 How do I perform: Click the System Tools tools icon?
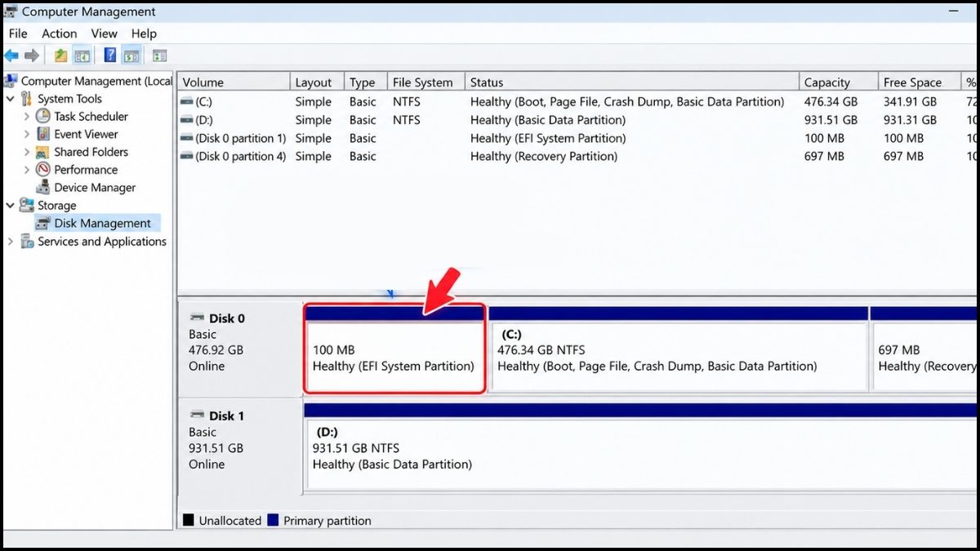27,99
